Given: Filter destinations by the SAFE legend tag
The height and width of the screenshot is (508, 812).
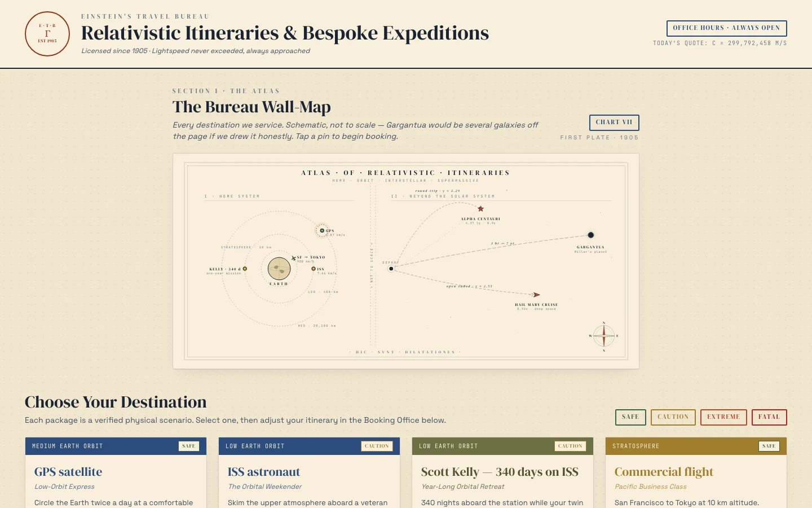Looking at the screenshot, I should (x=630, y=417).
